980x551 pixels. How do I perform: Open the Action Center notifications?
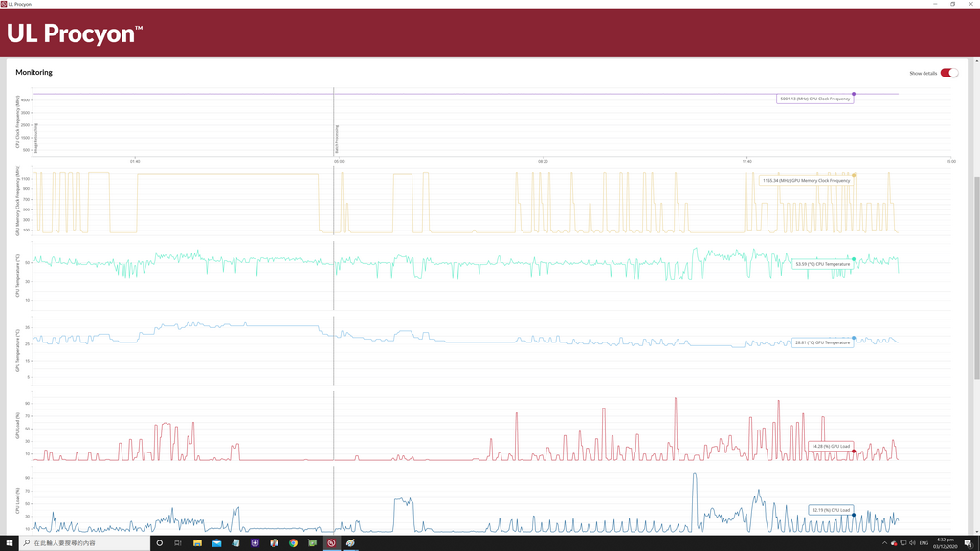(969, 543)
